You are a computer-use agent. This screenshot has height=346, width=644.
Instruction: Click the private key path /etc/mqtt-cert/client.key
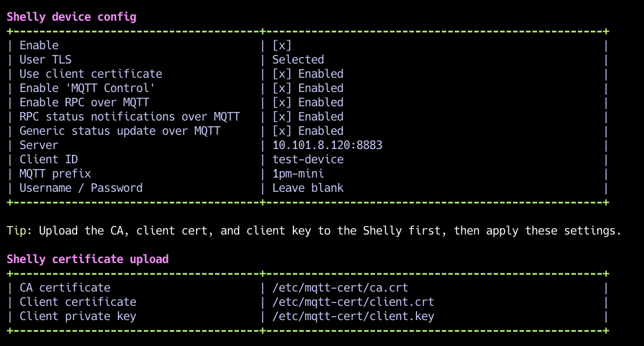[x=353, y=316]
